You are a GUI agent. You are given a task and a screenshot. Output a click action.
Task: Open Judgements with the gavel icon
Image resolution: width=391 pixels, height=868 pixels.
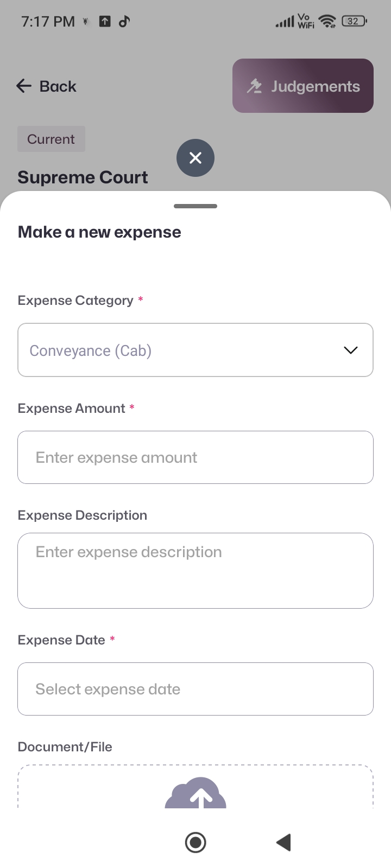coord(254,86)
